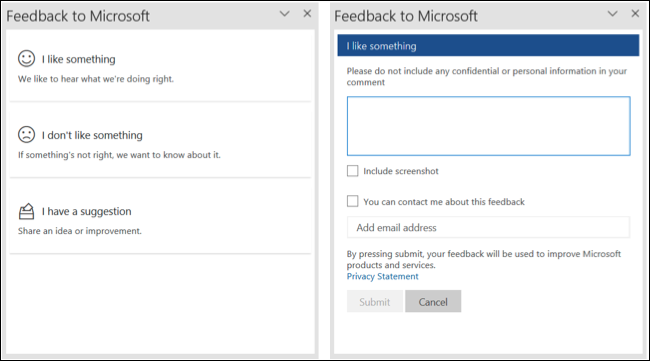Click the smiley face icon beside I like something
The height and width of the screenshot is (361, 650).
(x=26, y=59)
